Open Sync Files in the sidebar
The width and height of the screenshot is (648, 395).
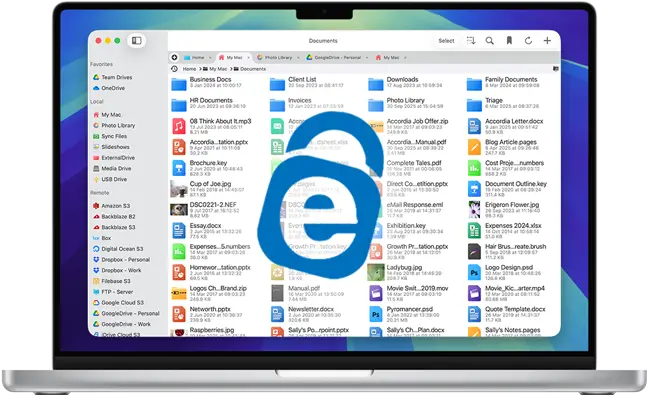pyautogui.click(x=110, y=136)
